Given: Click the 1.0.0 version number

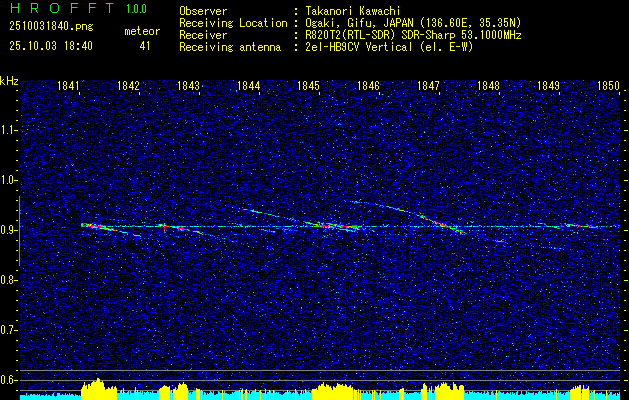Looking at the screenshot, I should 136,9.
